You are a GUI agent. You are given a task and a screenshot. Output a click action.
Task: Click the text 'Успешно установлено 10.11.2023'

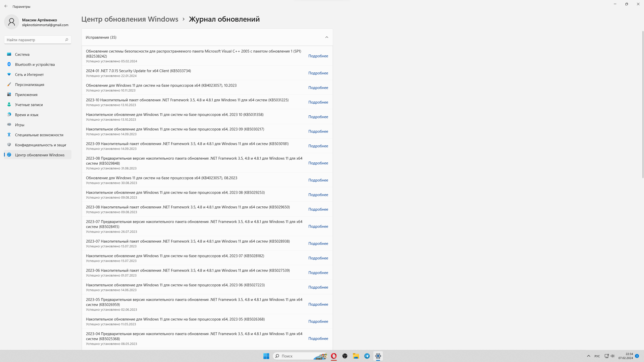[111, 90]
